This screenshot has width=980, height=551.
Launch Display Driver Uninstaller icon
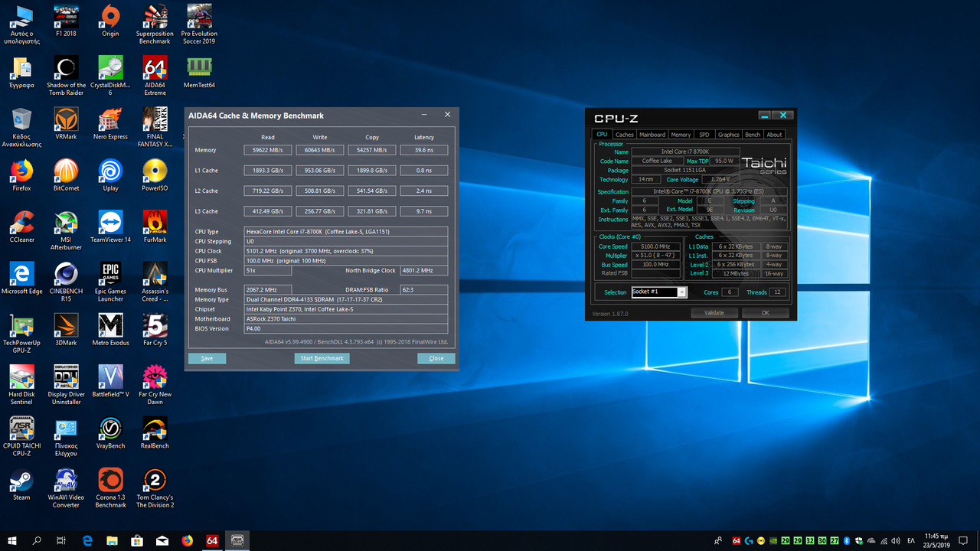[x=66, y=385]
